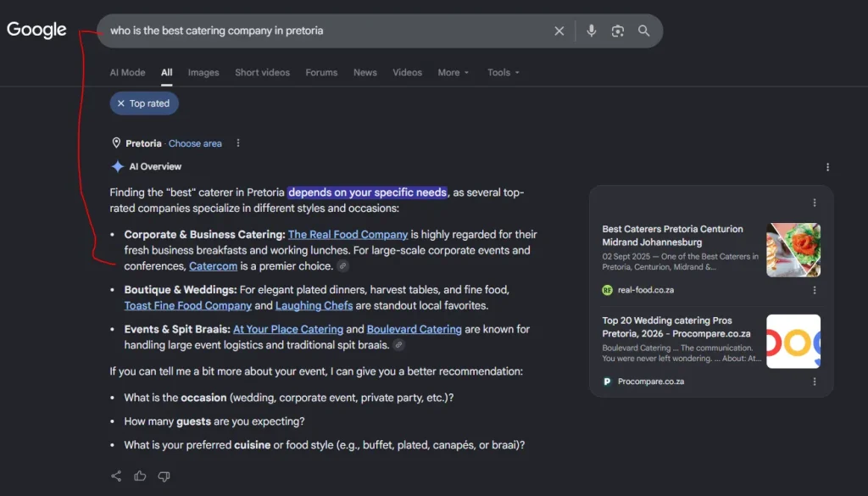Switch to the AI Mode tab
868x496 pixels.
coord(127,73)
